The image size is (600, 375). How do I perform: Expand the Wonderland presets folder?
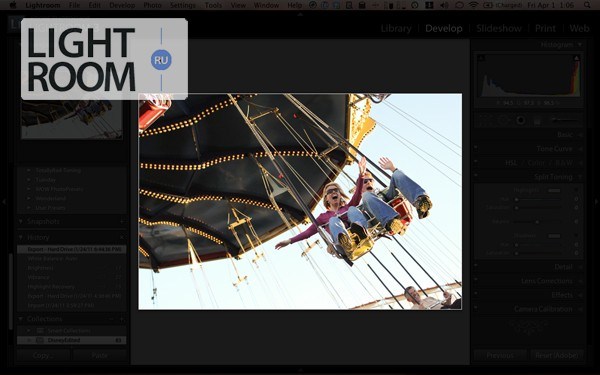(x=29, y=199)
